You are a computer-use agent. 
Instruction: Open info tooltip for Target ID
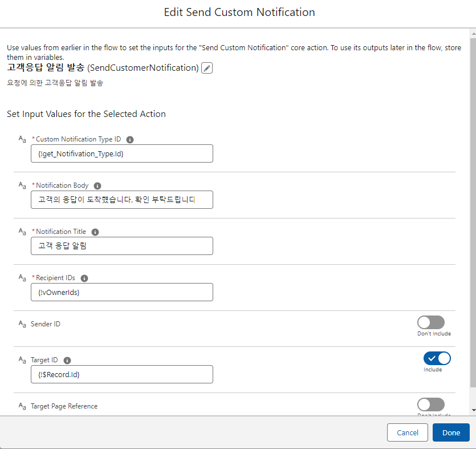coord(67,361)
